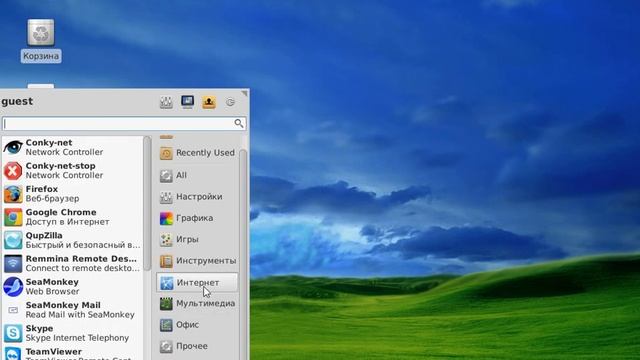Click the lock screen monitor icon

[x=187, y=102]
